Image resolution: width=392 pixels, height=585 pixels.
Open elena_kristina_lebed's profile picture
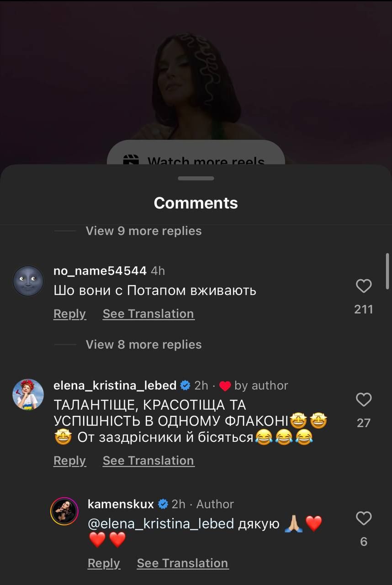tap(28, 394)
